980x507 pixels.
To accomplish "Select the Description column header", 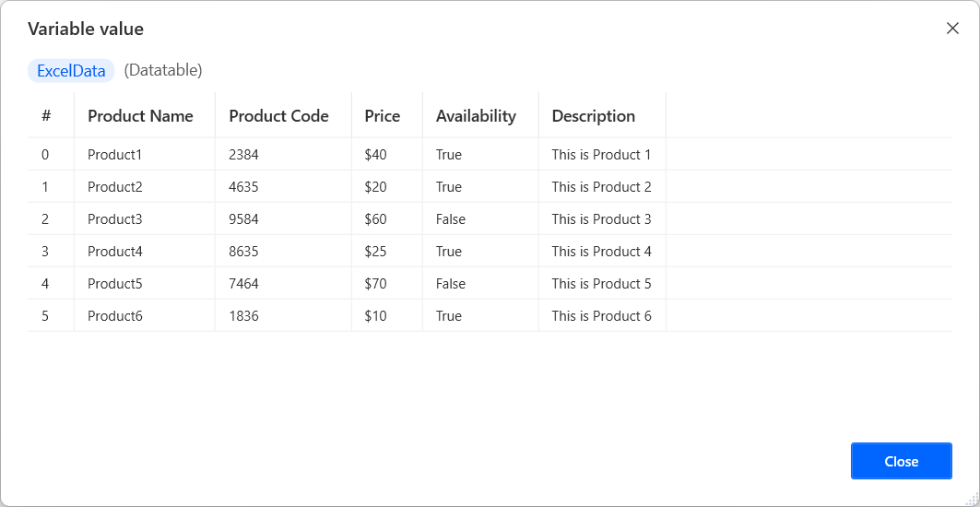I will click(x=593, y=116).
